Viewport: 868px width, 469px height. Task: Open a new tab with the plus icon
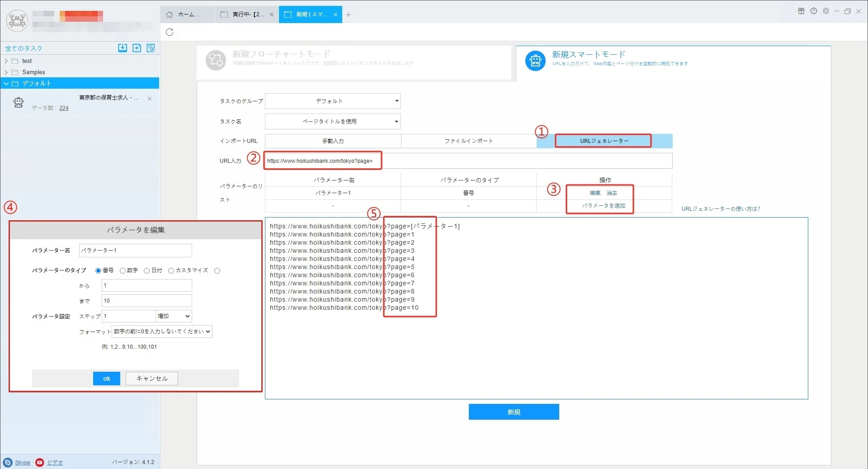click(x=348, y=14)
